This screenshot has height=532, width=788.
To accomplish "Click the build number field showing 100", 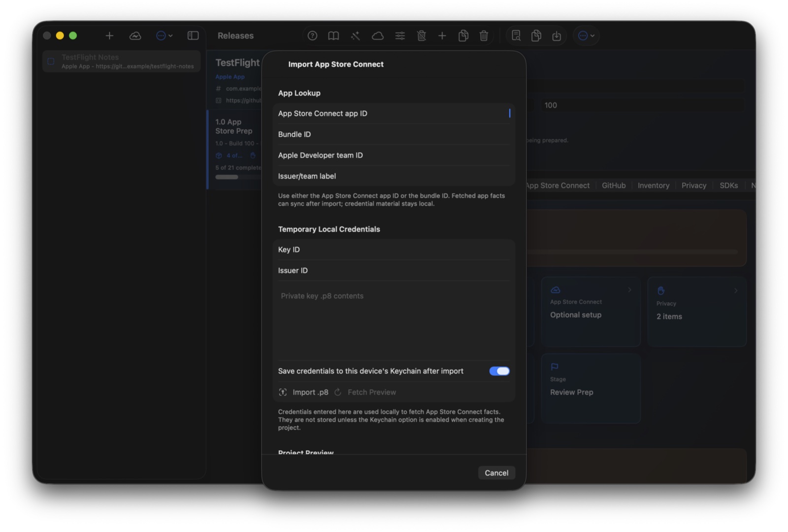I will click(x=643, y=105).
